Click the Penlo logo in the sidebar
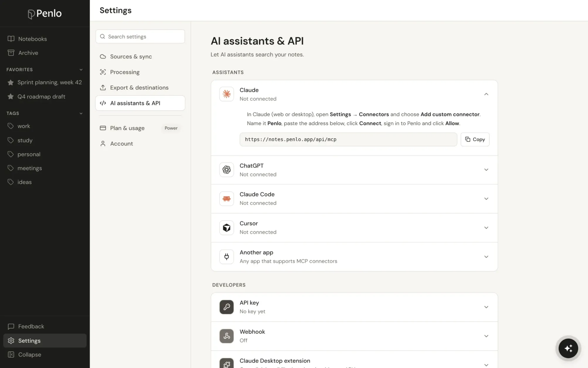This screenshot has width=588, height=368. click(45, 14)
